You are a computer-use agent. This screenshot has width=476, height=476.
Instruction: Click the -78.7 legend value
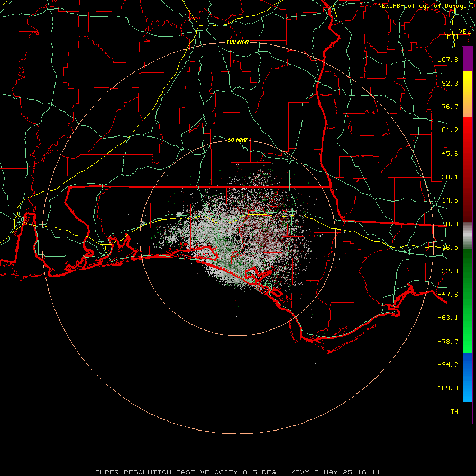click(x=448, y=342)
